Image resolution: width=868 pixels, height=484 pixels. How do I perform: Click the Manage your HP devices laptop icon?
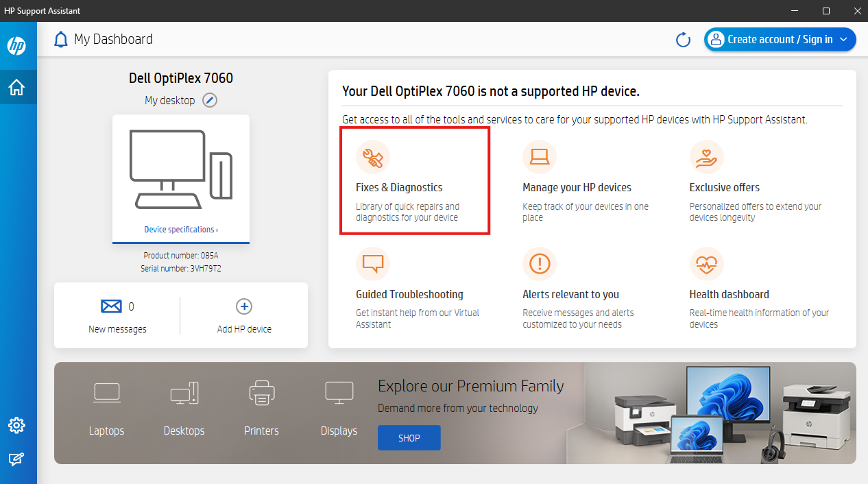point(540,157)
